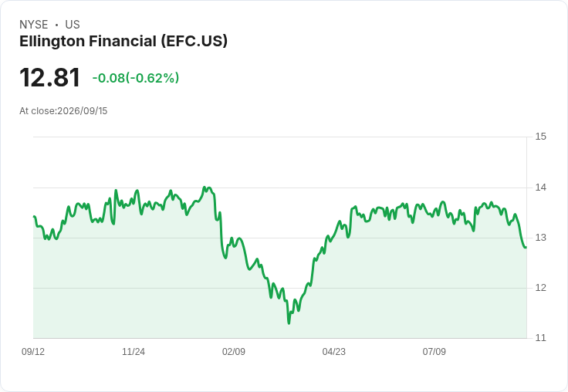Image resolution: width=568 pixels, height=392 pixels.
Task: Click the 14 price axis label
Action: pyautogui.click(x=540, y=188)
